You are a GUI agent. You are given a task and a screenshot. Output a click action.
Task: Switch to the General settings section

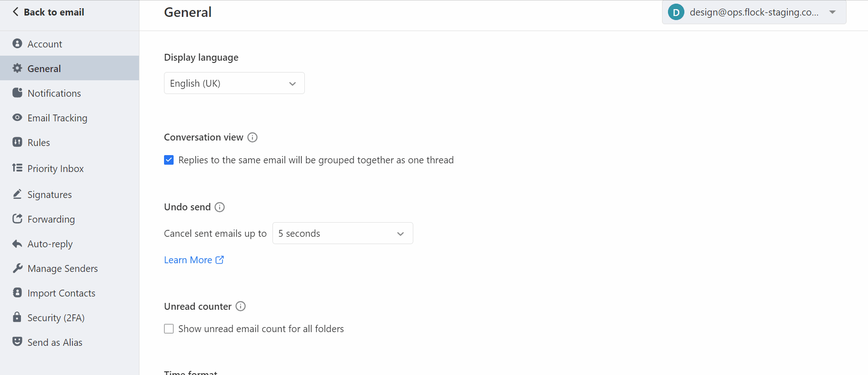44,68
